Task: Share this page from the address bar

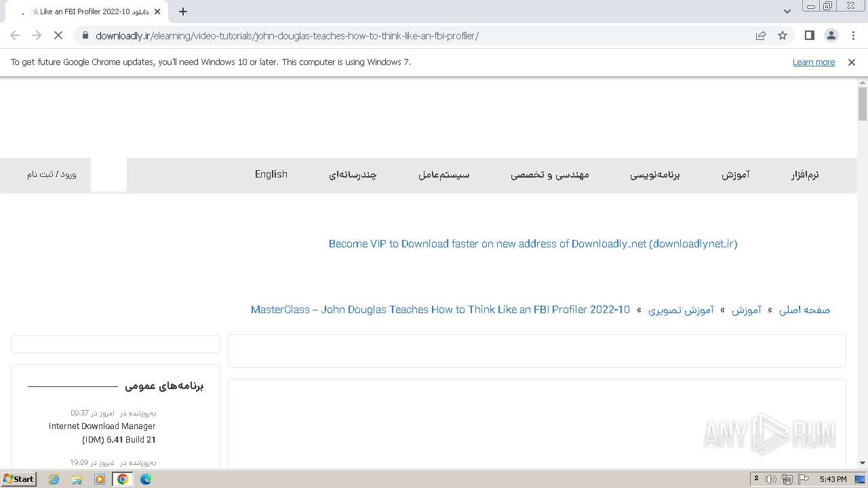Action: pos(761,36)
